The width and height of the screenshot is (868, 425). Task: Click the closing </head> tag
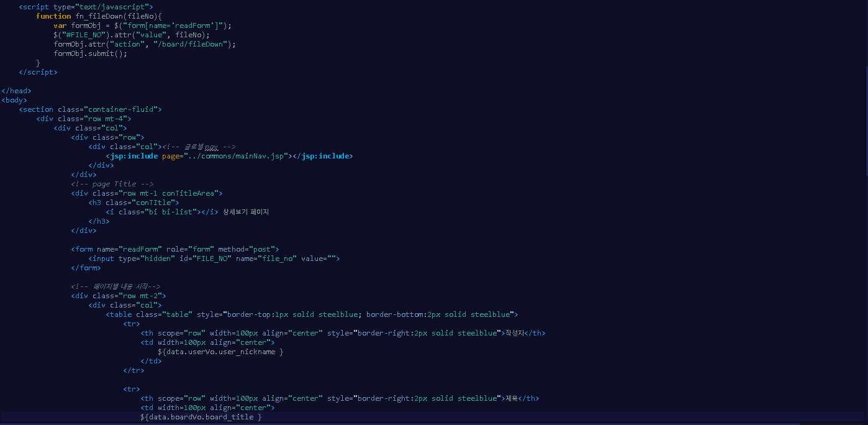[x=17, y=91]
